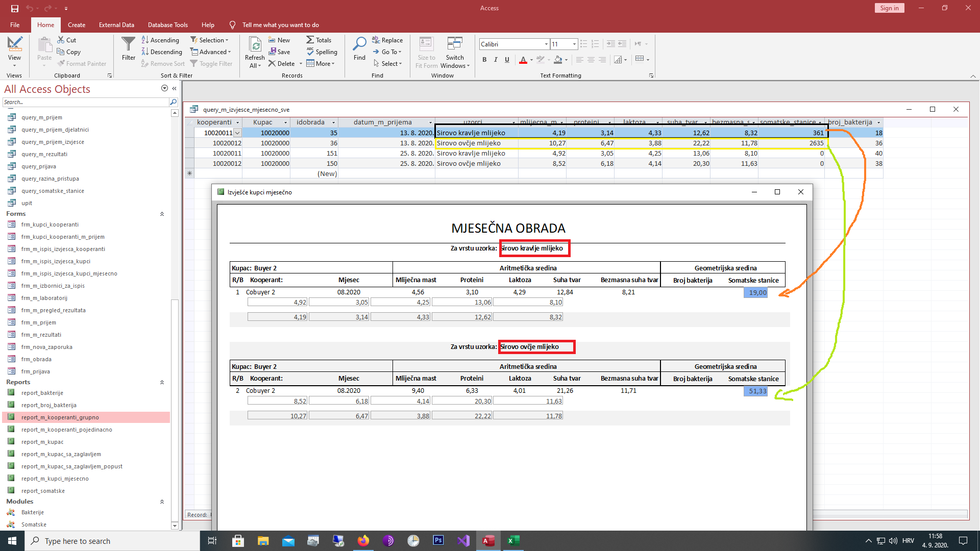Open the font size 11 dropdown
This screenshot has width=980, height=551.
pos(574,44)
